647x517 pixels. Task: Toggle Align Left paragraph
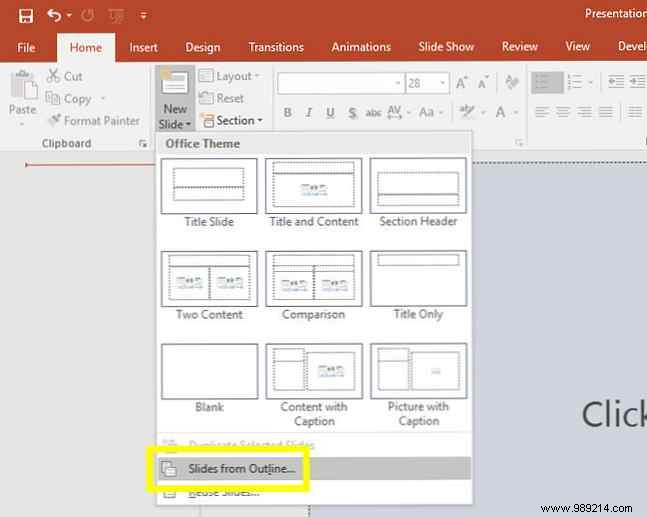coord(542,112)
